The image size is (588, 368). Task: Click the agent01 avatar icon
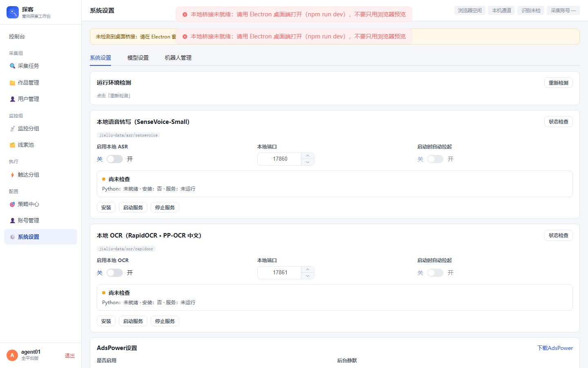12,355
